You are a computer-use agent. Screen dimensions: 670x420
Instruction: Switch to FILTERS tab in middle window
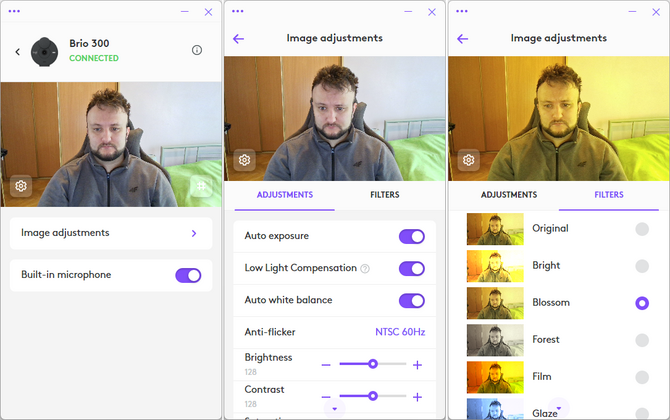click(385, 195)
